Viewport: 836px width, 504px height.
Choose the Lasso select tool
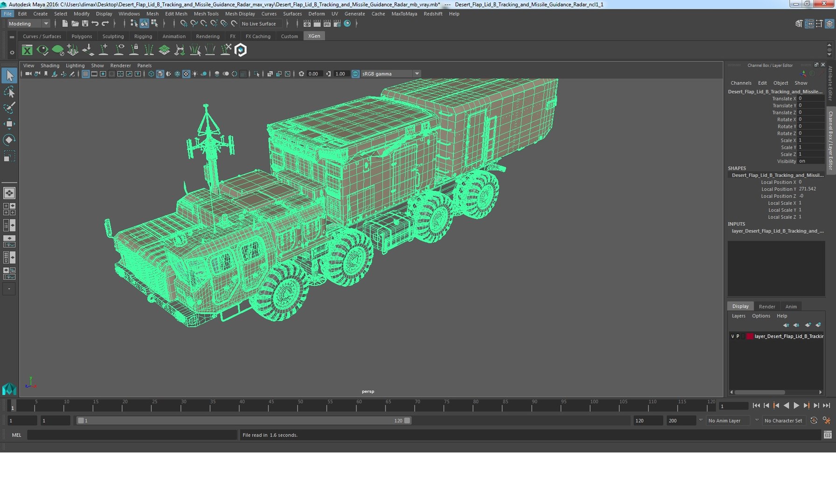(9, 91)
